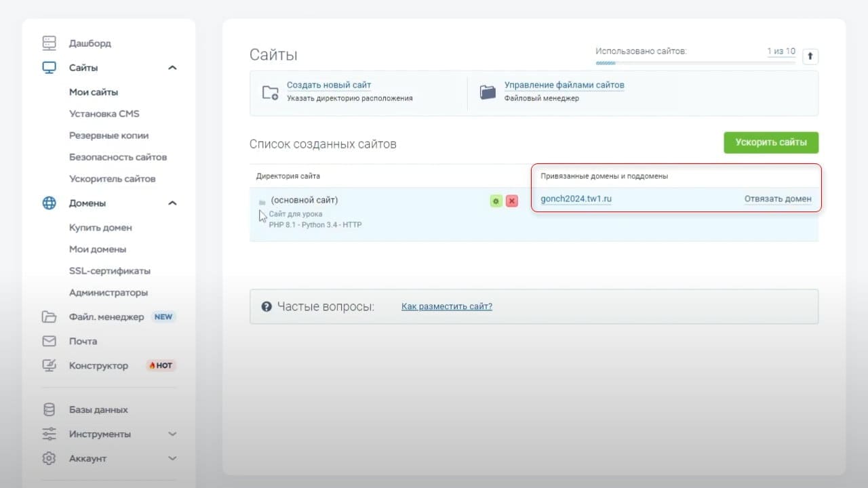
Task: Select Мои сайты menu item
Action: point(94,92)
